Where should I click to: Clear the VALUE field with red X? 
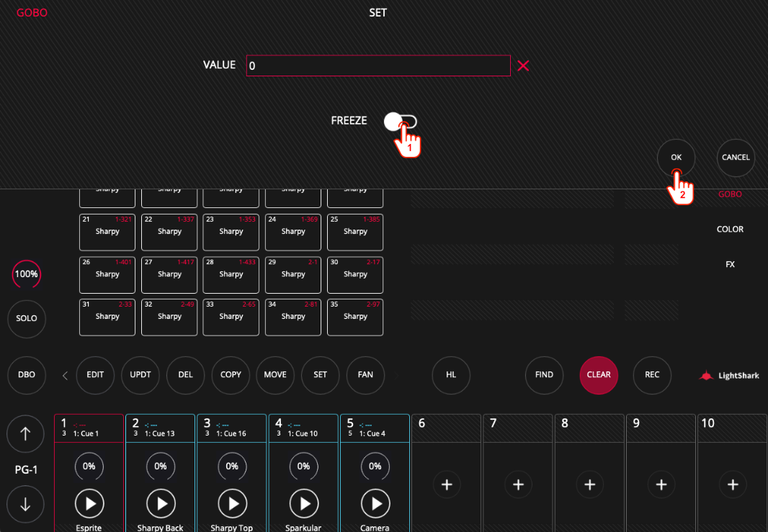[x=523, y=66]
